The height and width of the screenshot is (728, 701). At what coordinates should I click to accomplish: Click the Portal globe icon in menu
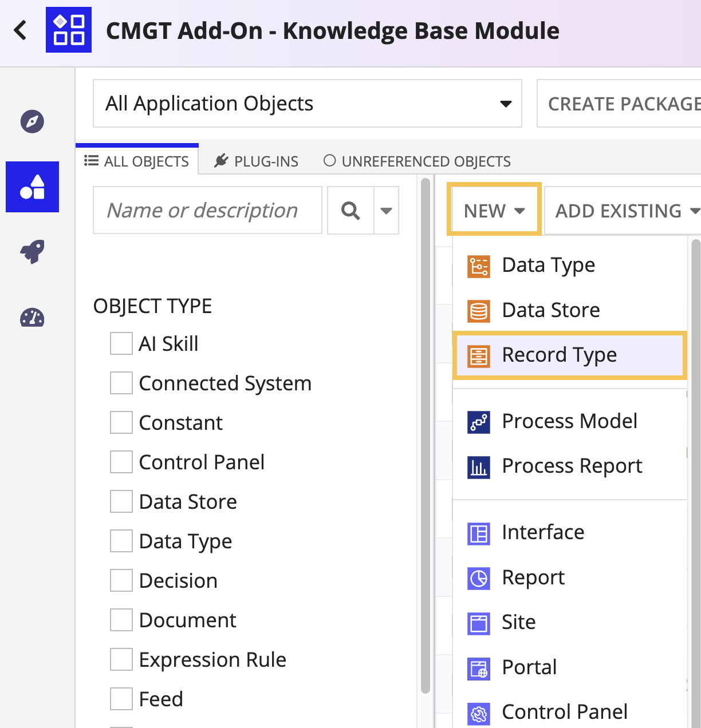(478, 668)
